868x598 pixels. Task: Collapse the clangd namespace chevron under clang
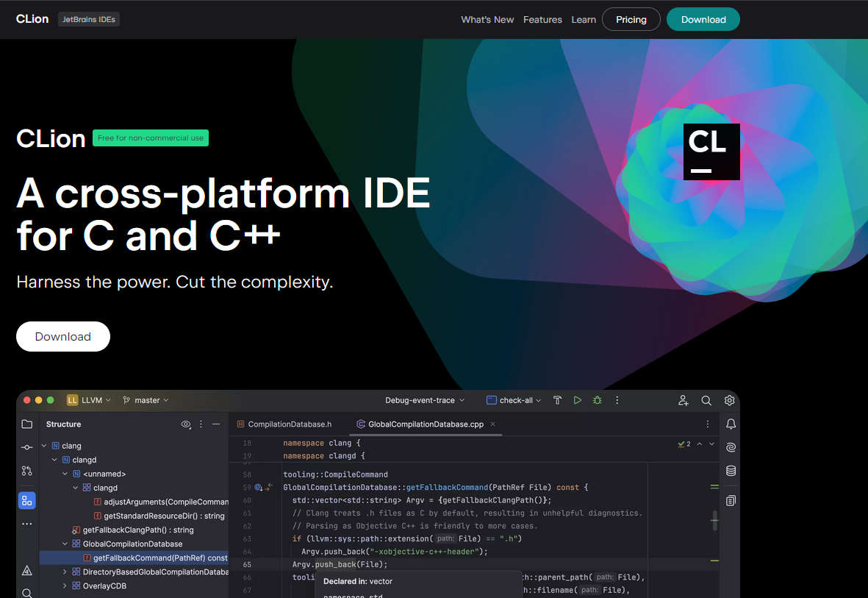pyautogui.click(x=54, y=460)
